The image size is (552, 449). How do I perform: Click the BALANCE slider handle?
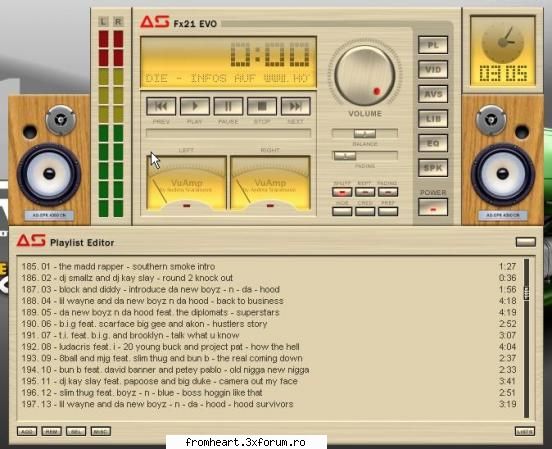365,133
